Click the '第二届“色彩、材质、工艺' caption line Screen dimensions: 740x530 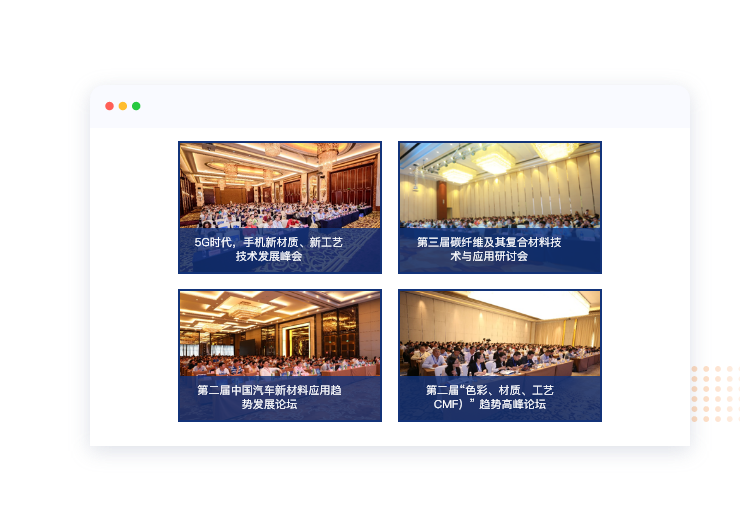tap(489, 390)
